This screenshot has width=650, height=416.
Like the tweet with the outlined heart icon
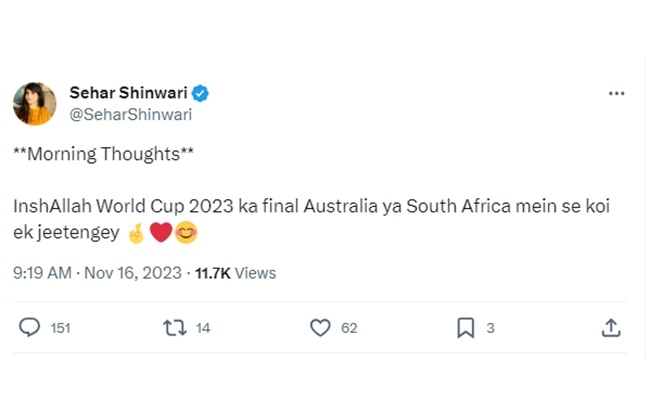(x=320, y=327)
